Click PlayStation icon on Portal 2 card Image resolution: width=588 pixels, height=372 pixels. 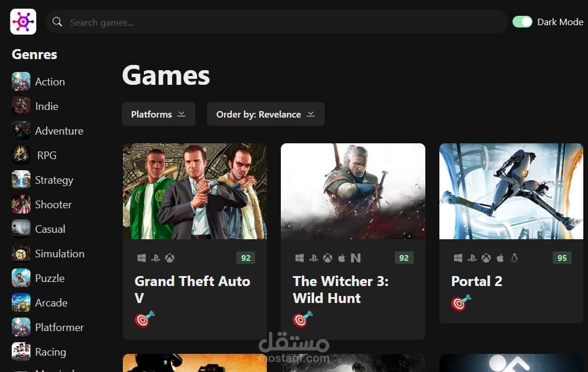472,258
